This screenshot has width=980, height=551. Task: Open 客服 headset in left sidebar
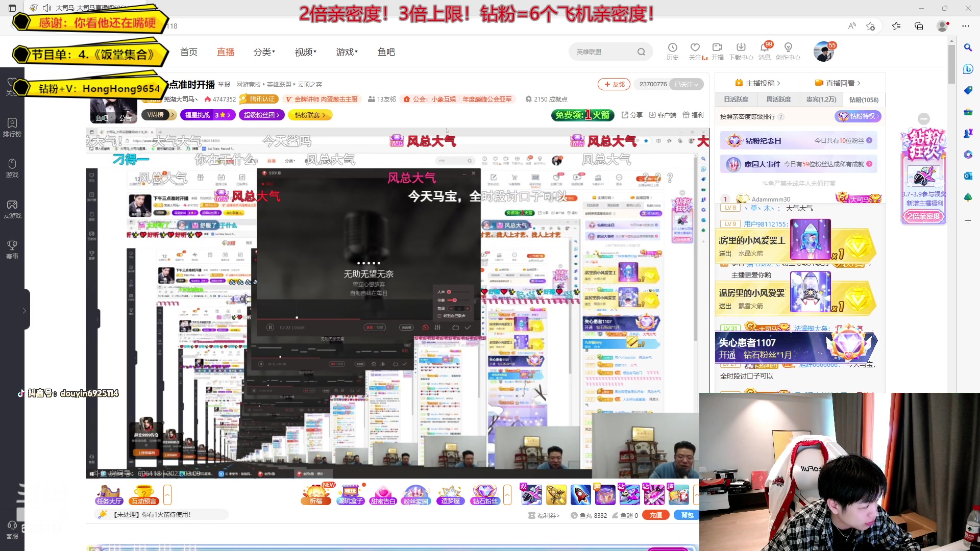click(12, 530)
